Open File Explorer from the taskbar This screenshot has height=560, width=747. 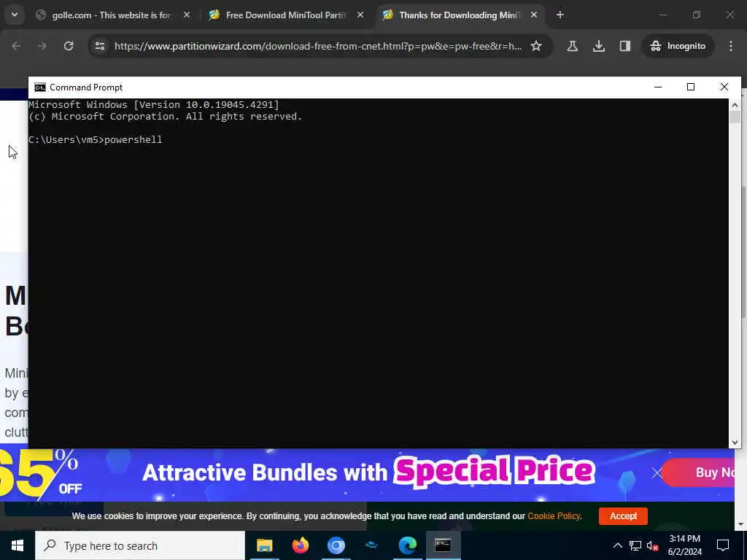264,545
